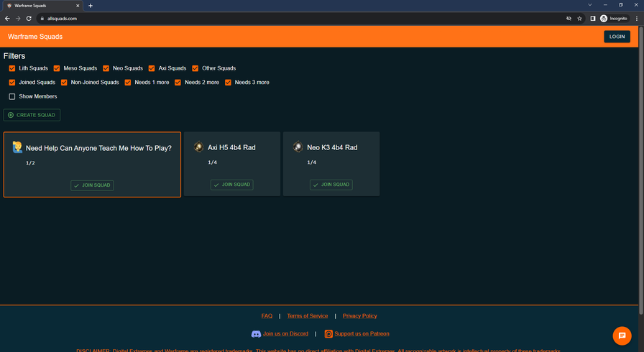Uncheck the Other Squads filter

coord(195,68)
